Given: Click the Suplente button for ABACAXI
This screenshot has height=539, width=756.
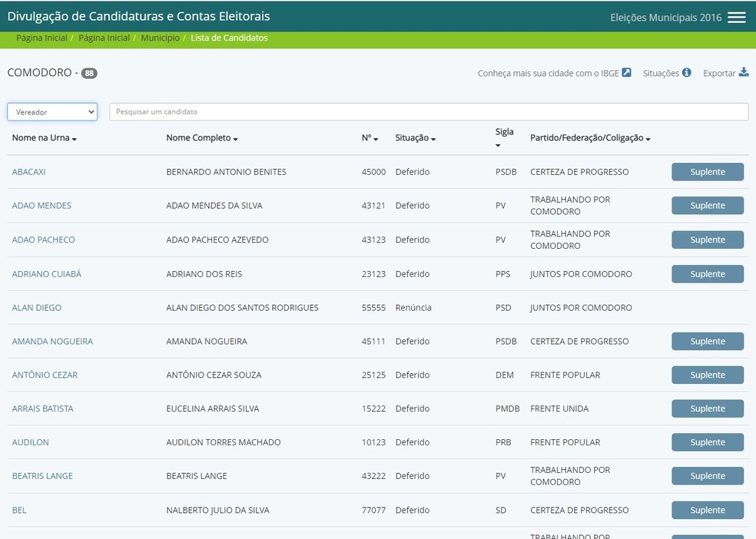Looking at the screenshot, I should tap(707, 172).
